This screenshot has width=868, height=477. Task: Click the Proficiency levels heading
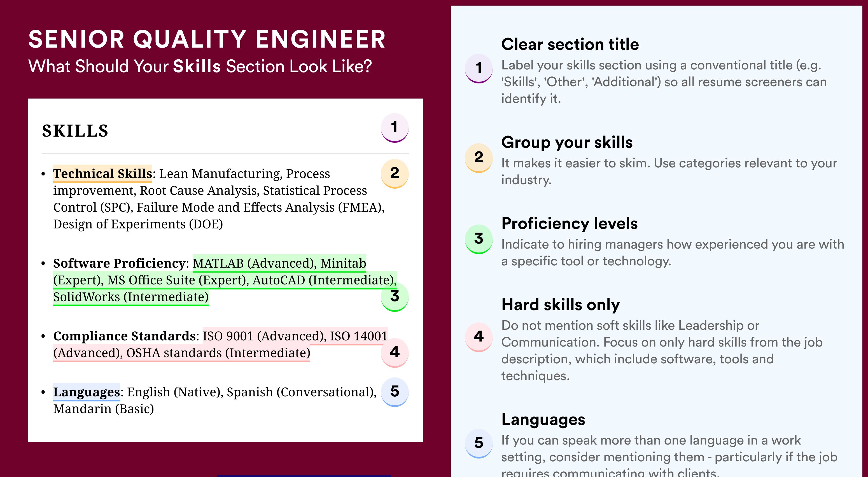[x=570, y=223]
